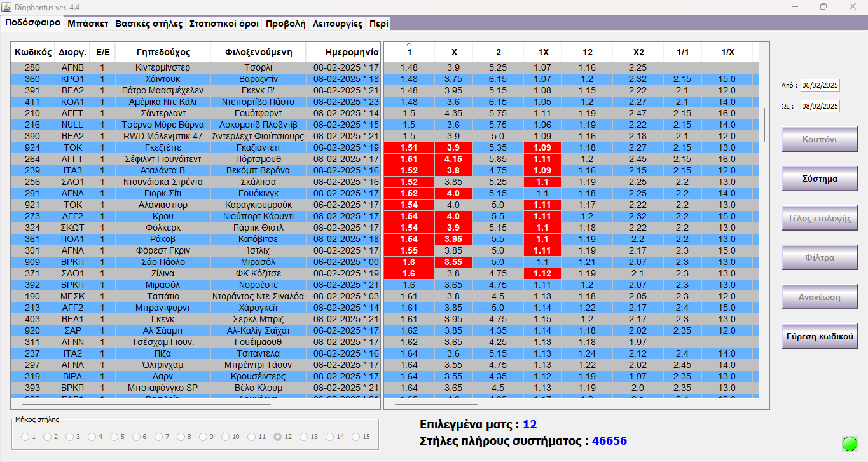Click the Ως end date field
The width and height of the screenshot is (868, 462).
click(x=820, y=106)
